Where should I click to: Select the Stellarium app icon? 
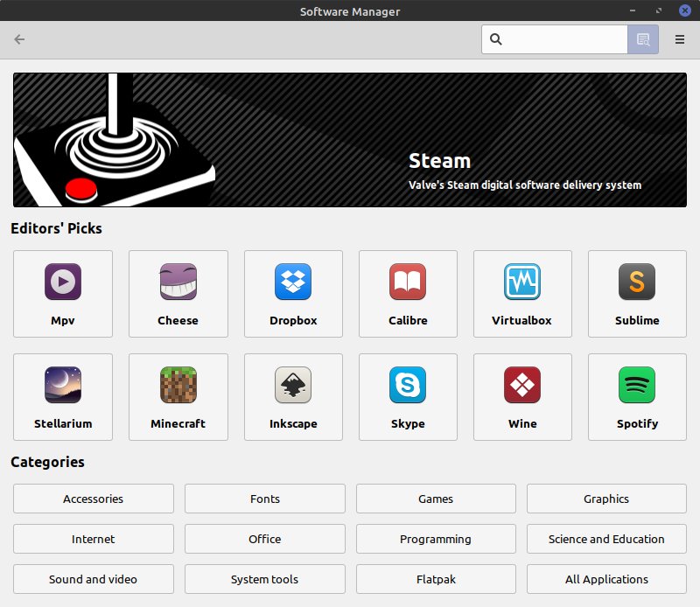click(x=63, y=385)
